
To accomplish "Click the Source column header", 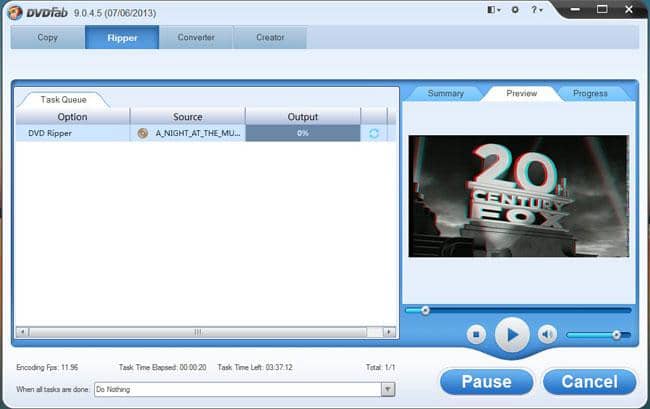I will point(188,117).
